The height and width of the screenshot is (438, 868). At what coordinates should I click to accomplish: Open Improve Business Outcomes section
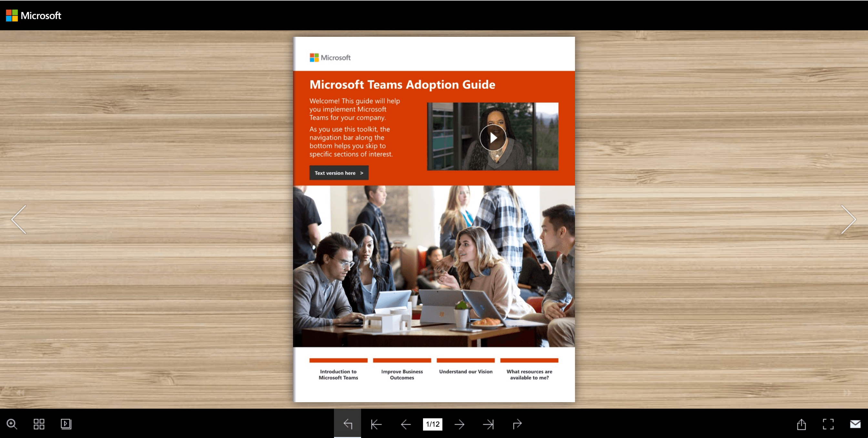point(402,374)
